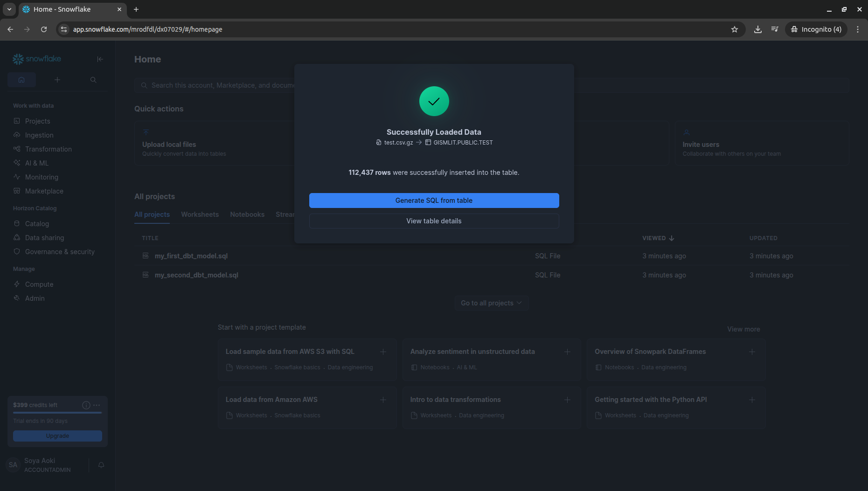Click the plus Create icon in sidebar
This screenshot has height=491, width=868.
pyautogui.click(x=57, y=80)
